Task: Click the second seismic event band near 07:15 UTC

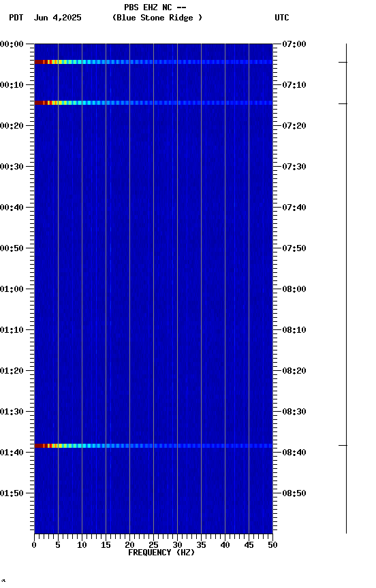Action: tap(153, 103)
